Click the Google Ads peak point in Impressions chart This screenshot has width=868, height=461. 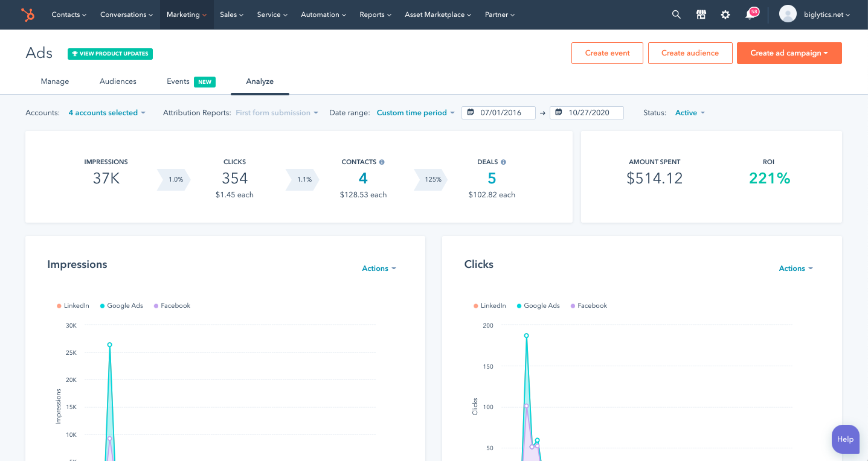pos(110,345)
